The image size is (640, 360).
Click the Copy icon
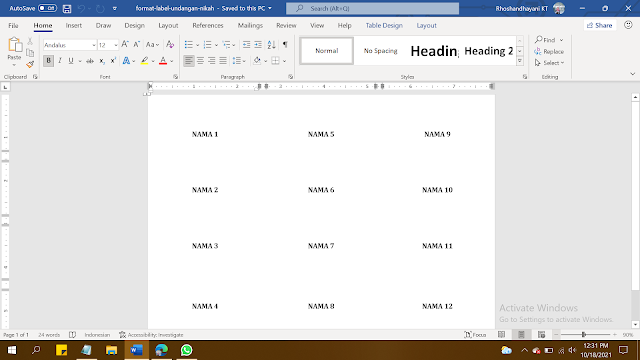tap(30, 53)
